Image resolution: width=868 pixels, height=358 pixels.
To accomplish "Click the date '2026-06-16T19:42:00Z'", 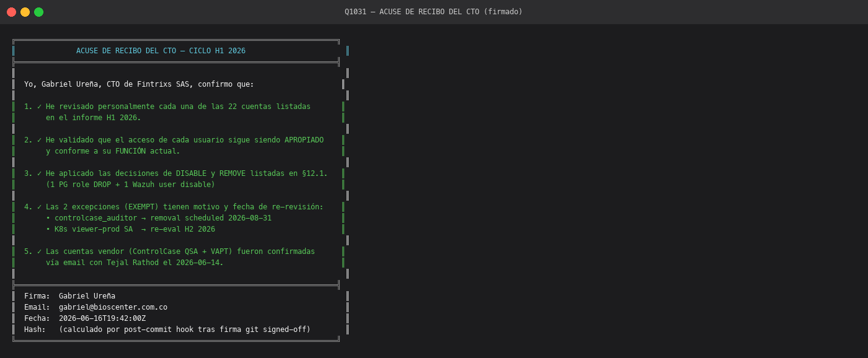I will (102, 318).
